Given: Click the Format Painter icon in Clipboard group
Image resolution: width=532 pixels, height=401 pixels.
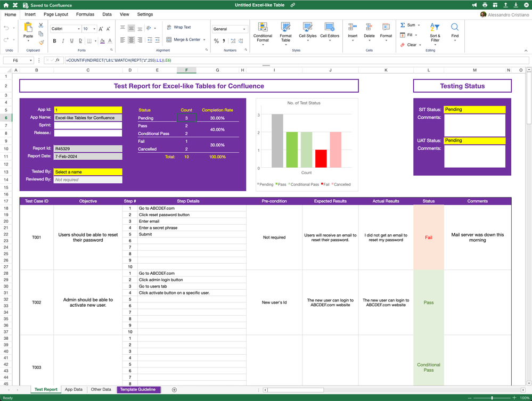Looking at the screenshot, I should [40, 40].
